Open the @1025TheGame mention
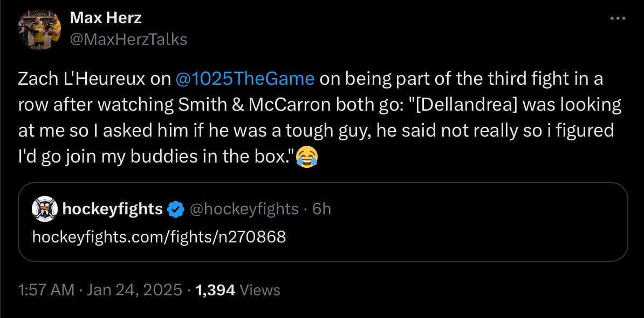This screenshot has width=644, height=318. click(245, 79)
